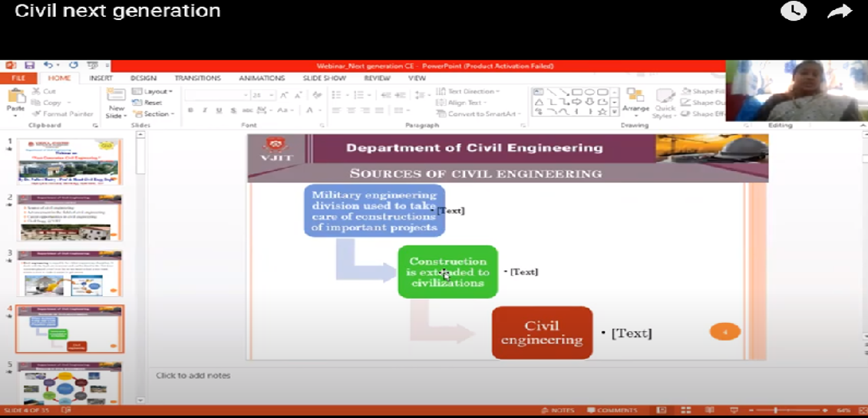Viewport: 868px width, 418px height.
Task: Switch to the ANIMATIONS tab
Action: pyautogui.click(x=262, y=78)
